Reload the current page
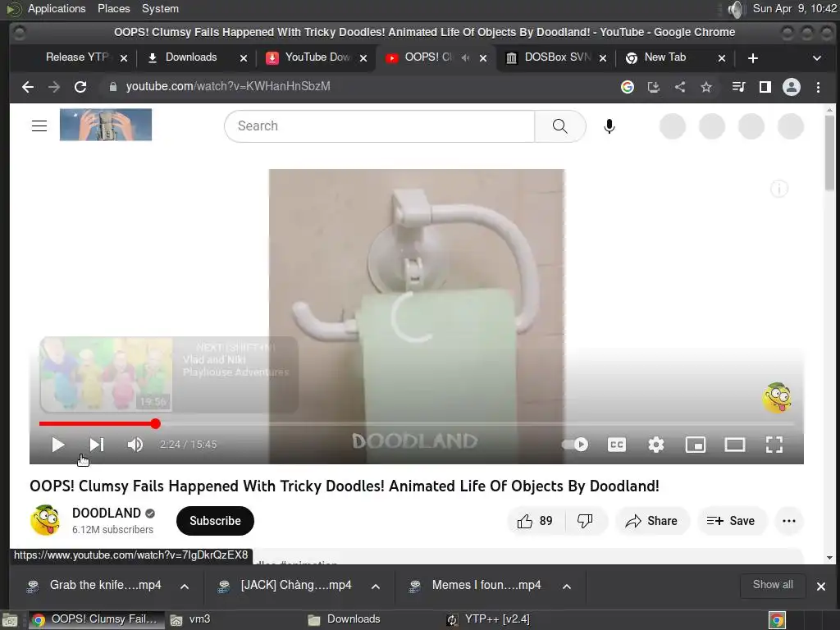This screenshot has width=840, height=630. (x=80, y=87)
